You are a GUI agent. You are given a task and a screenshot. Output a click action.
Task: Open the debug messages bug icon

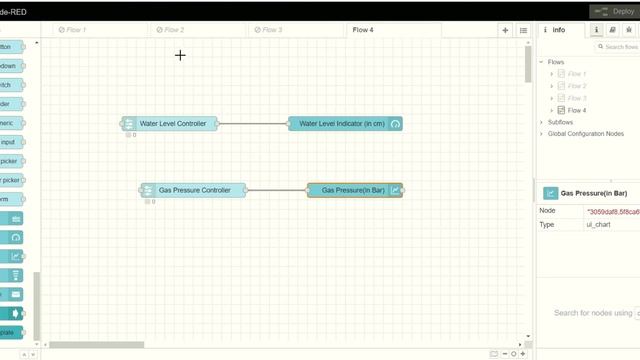click(x=629, y=30)
